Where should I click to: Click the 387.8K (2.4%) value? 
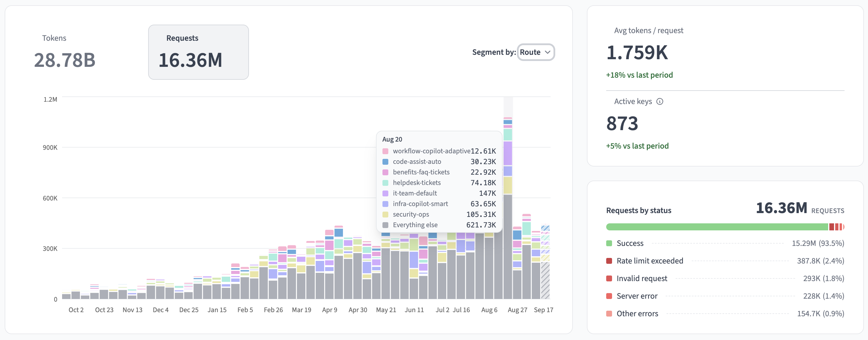[821, 261]
